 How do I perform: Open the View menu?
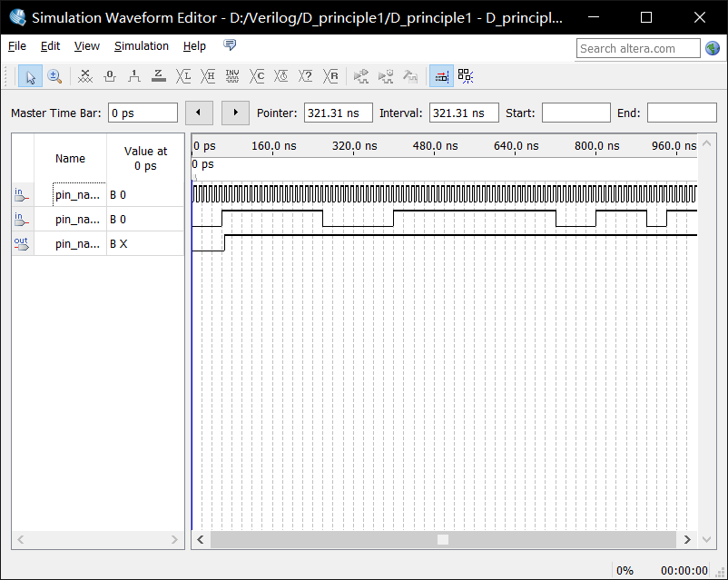(87, 46)
